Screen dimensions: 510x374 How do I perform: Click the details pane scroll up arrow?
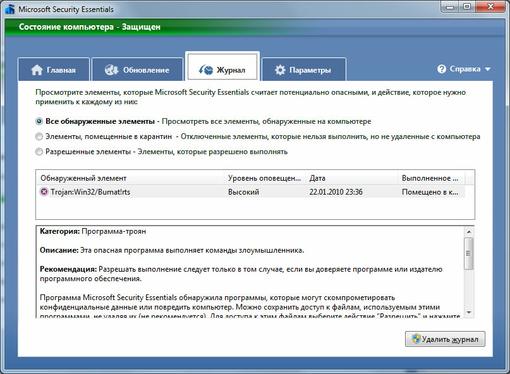pos(469,232)
